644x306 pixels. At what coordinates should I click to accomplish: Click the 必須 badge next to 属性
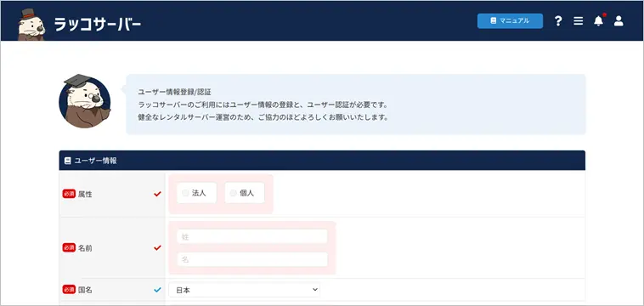69,194
